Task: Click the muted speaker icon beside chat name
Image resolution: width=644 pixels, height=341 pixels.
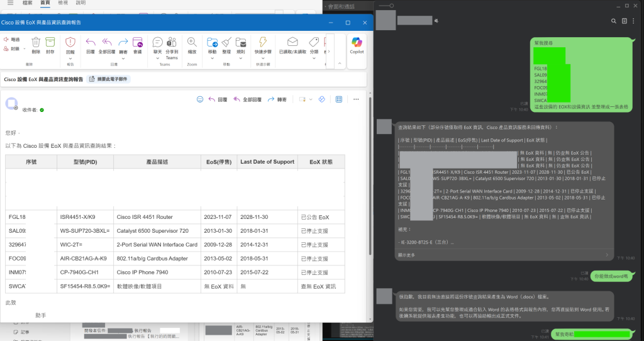Action: pyautogui.click(x=436, y=21)
